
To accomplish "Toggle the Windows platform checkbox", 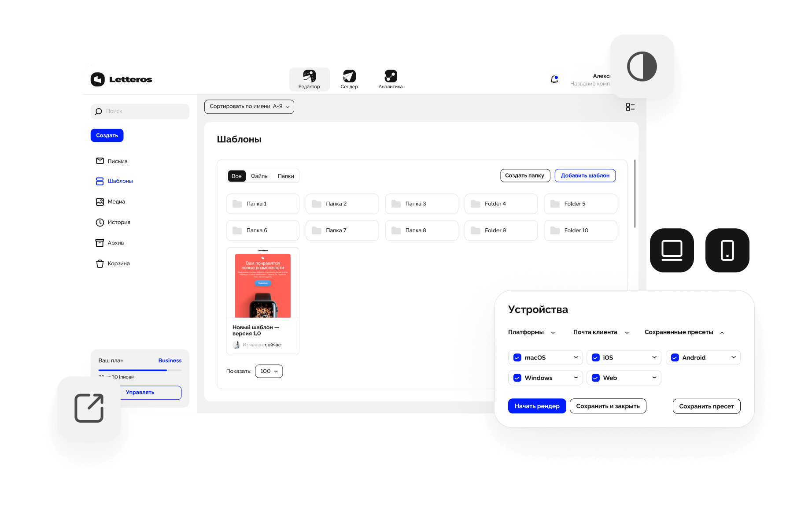I will coord(517,378).
